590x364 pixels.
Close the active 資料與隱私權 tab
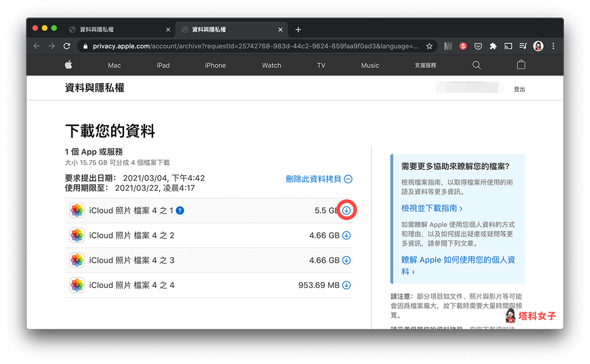pyautogui.click(x=281, y=29)
